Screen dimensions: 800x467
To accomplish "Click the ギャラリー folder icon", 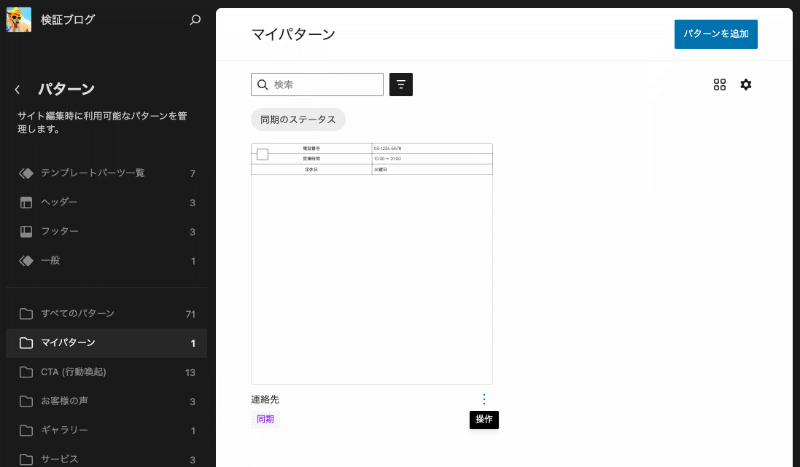I will pyautogui.click(x=26, y=430).
